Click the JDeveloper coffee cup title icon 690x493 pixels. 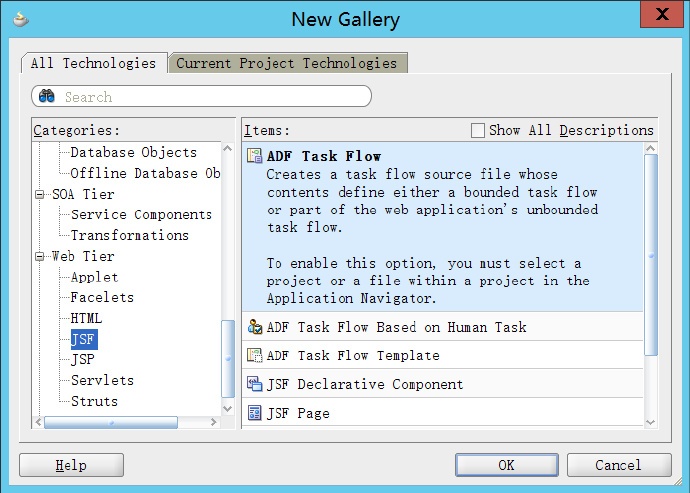pos(20,19)
